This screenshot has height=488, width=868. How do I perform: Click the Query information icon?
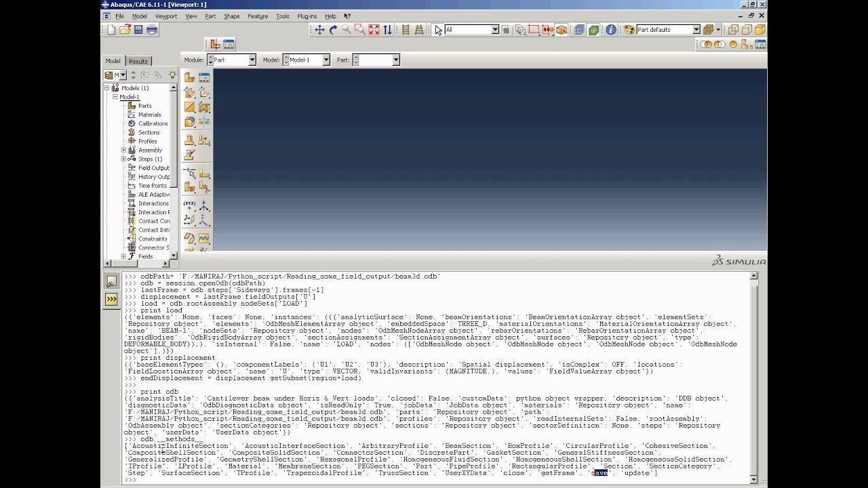coord(611,30)
